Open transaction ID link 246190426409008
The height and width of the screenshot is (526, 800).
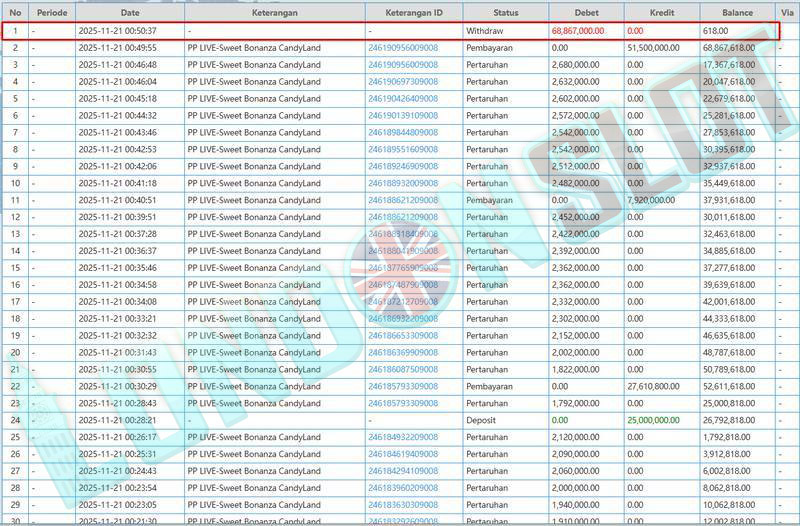[403, 98]
